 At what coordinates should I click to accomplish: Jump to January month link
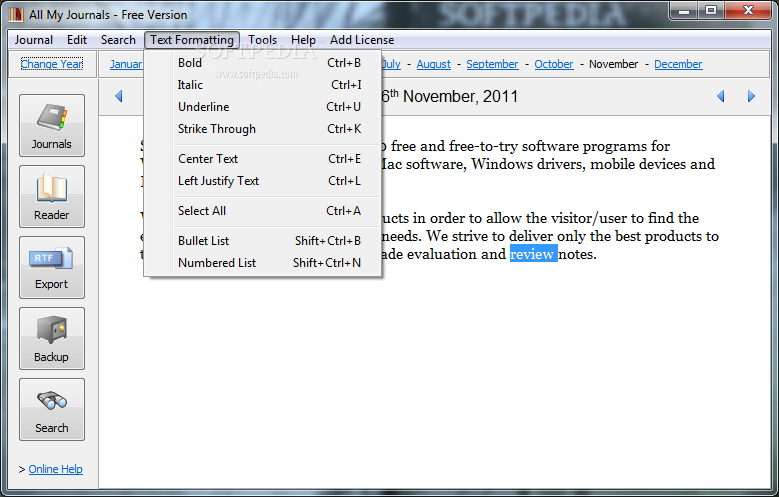click(126, 64)
